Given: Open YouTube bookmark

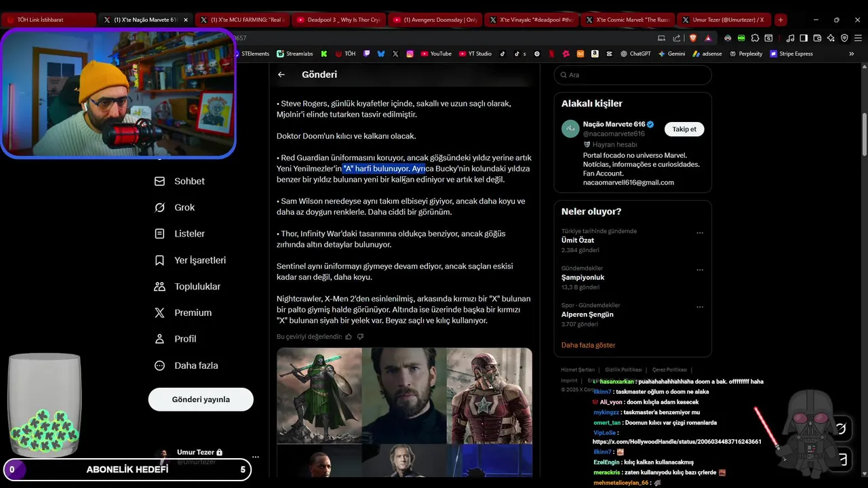Looking at the screenshot, I should pos(436,54).
